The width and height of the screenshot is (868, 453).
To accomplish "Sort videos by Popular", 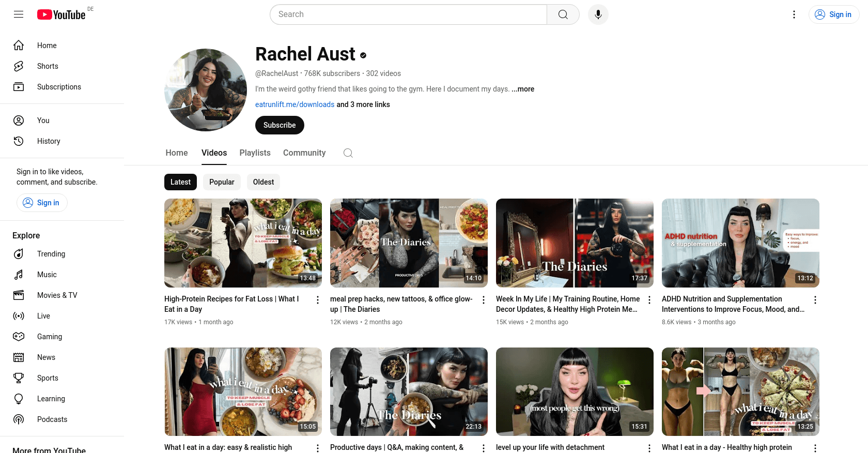I will coord(222,182).
